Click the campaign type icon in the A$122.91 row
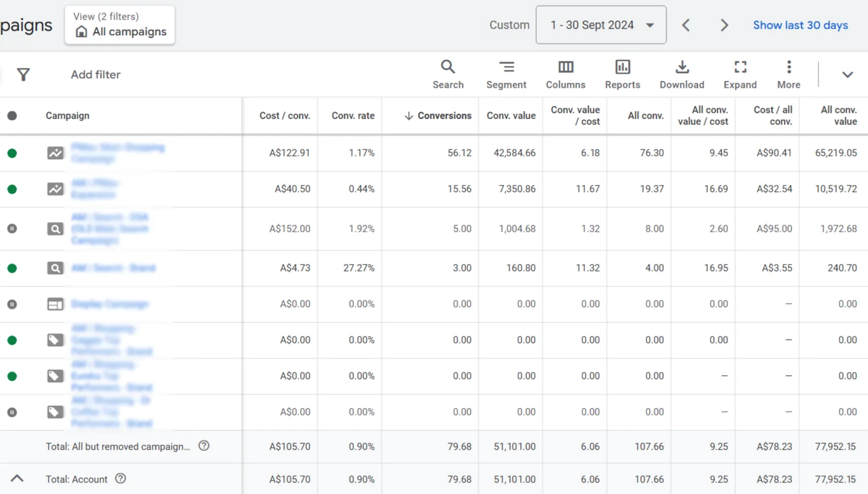This screenshot has height=494, width=868. coord(55,153)
